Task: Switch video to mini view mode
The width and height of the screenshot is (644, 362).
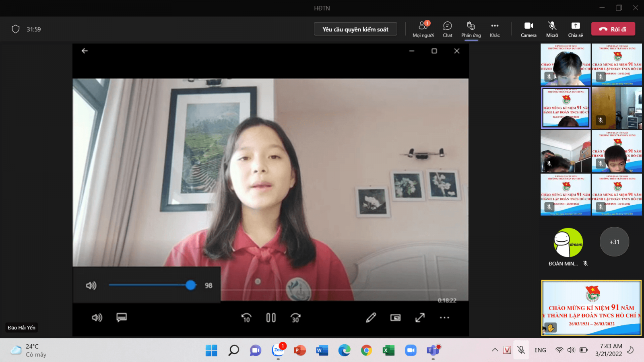Action: (x=395, y=318)
